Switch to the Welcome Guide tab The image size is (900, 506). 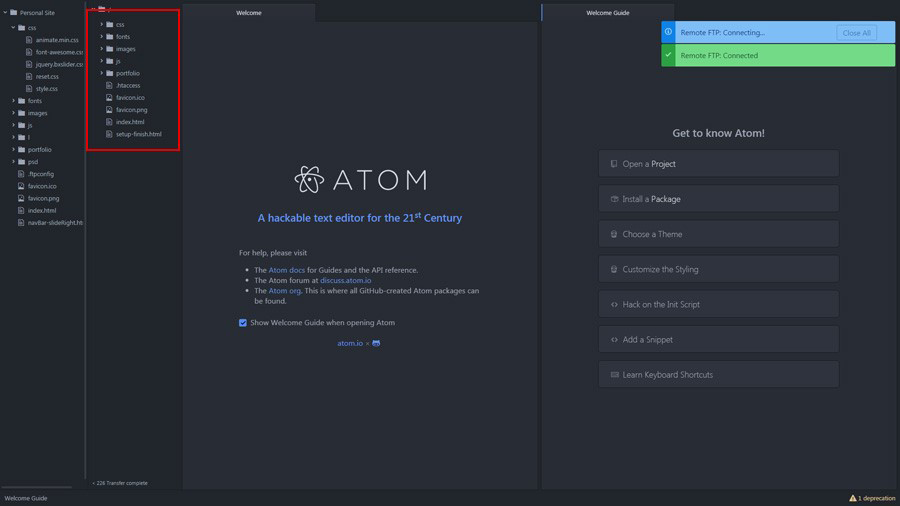tap(607, 13)
